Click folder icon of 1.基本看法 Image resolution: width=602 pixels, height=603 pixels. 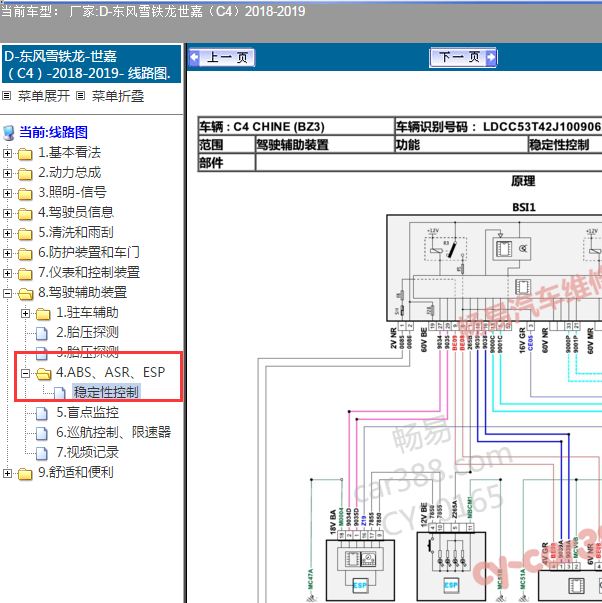pyautogui.click(x=25, y=154)
